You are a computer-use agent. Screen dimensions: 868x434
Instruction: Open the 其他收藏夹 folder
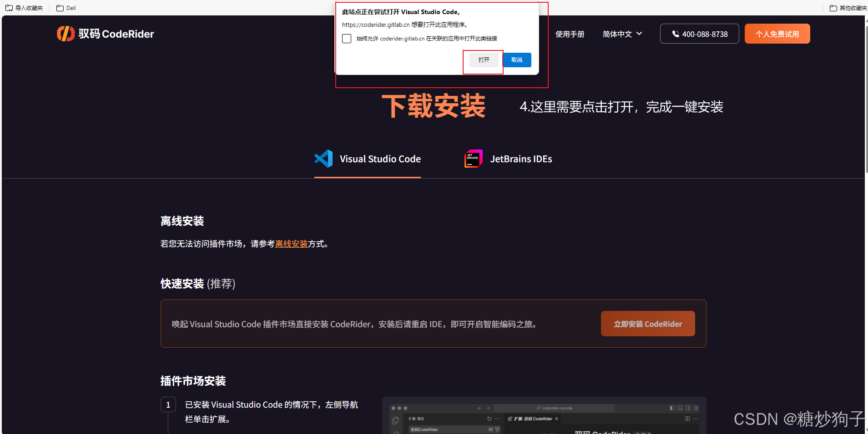click(847, 8)
